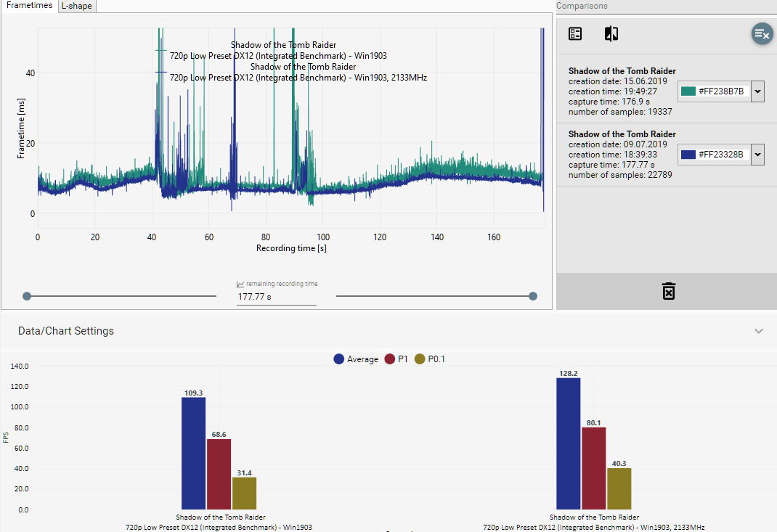Click the 128.2 average FPS bar

tap(569, 444)
